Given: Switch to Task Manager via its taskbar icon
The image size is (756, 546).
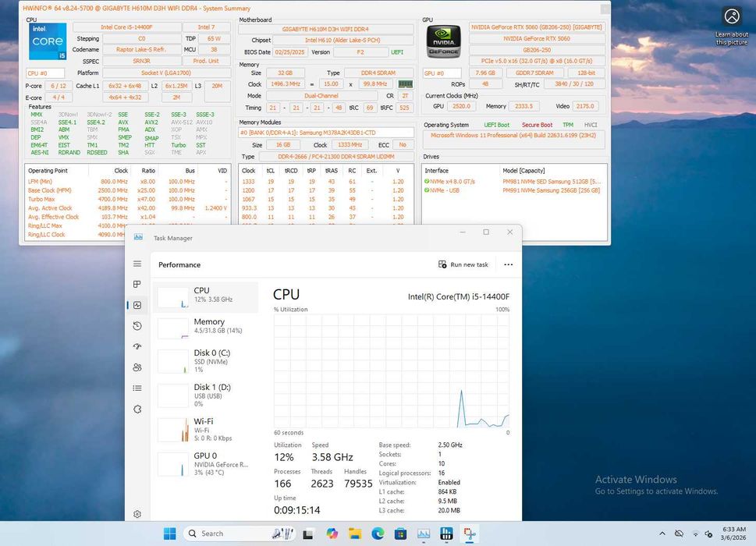Looking at the screenshot, I should tap(424, 534).
